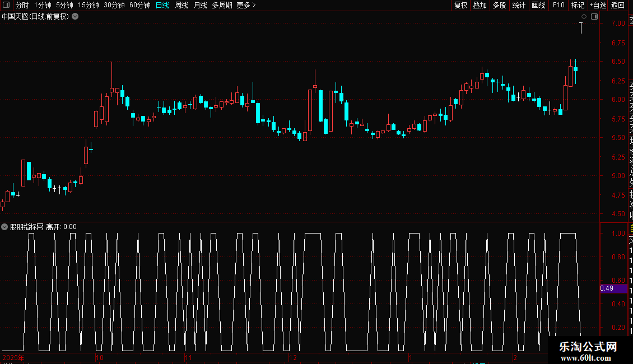Click the month 2 marker on time axis
This screenshot has width=633, height=364.
click(515, 357)
